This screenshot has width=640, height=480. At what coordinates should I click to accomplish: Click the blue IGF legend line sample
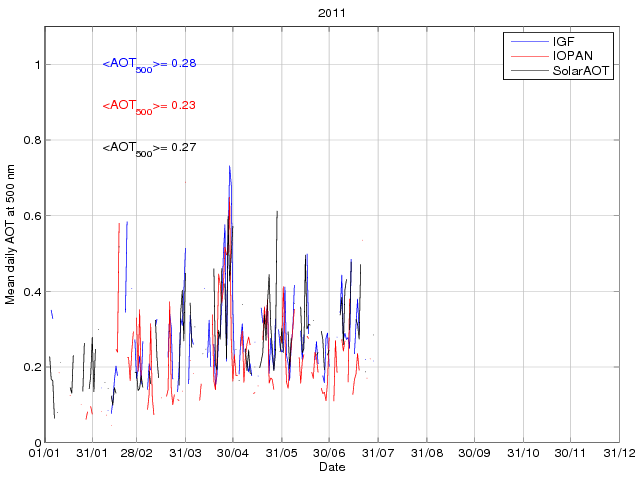[528, 41]
